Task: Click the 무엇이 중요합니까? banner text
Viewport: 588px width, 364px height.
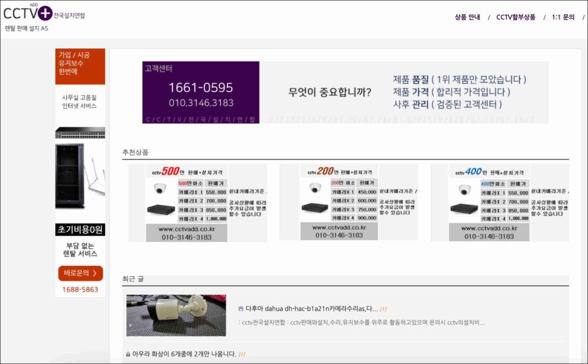Action: [x=330, y=92]
